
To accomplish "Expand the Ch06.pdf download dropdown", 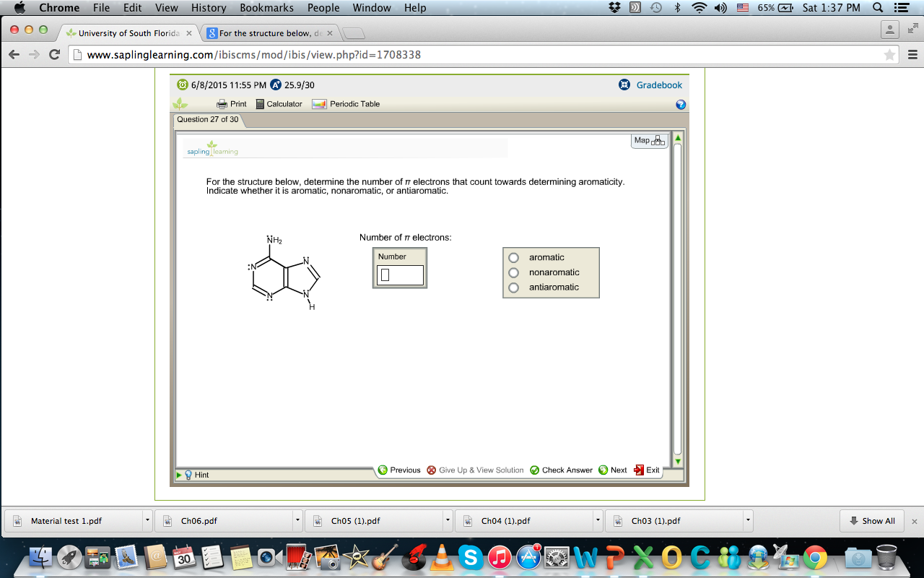I will [297, 520].
